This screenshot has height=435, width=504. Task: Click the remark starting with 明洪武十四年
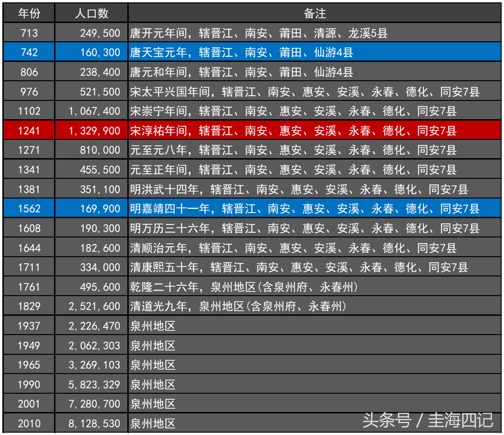tap(299, 189)
